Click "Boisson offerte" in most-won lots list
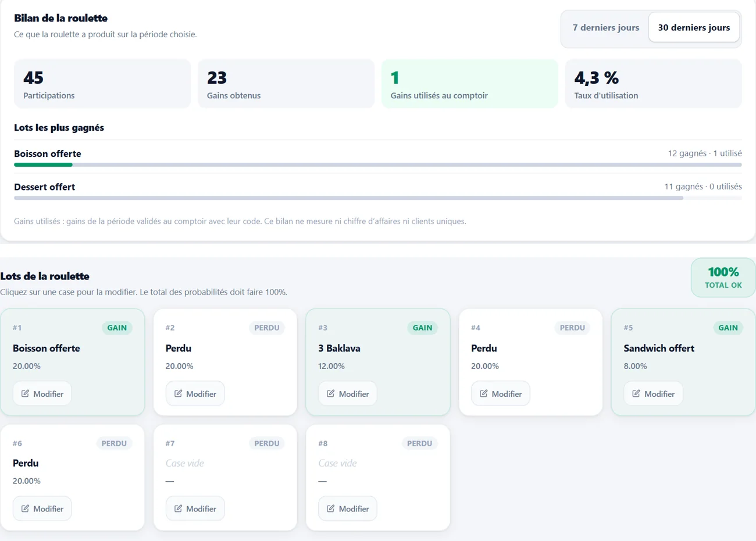This screenshot has width=756, height=541. pyautogui.click(x=48, y=154)
